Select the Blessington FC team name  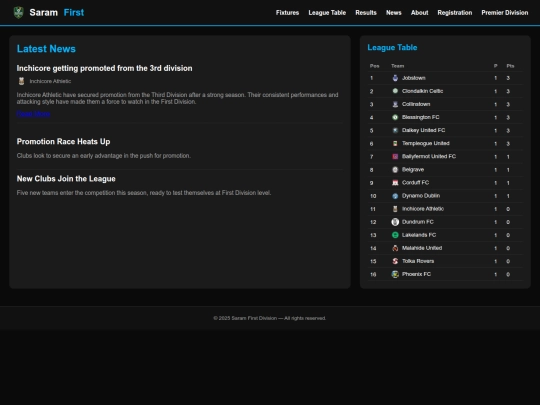420,117
